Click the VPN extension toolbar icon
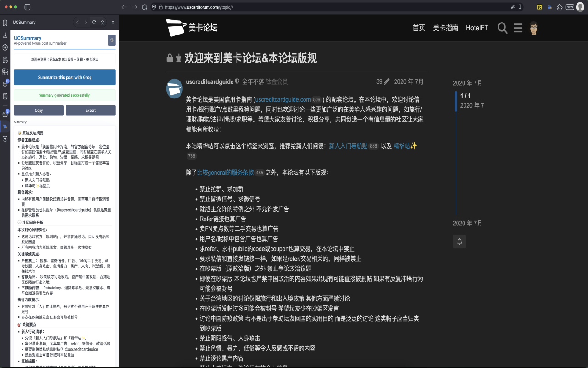This screenshot has width=588, height=368. click(x=570, y=7)
